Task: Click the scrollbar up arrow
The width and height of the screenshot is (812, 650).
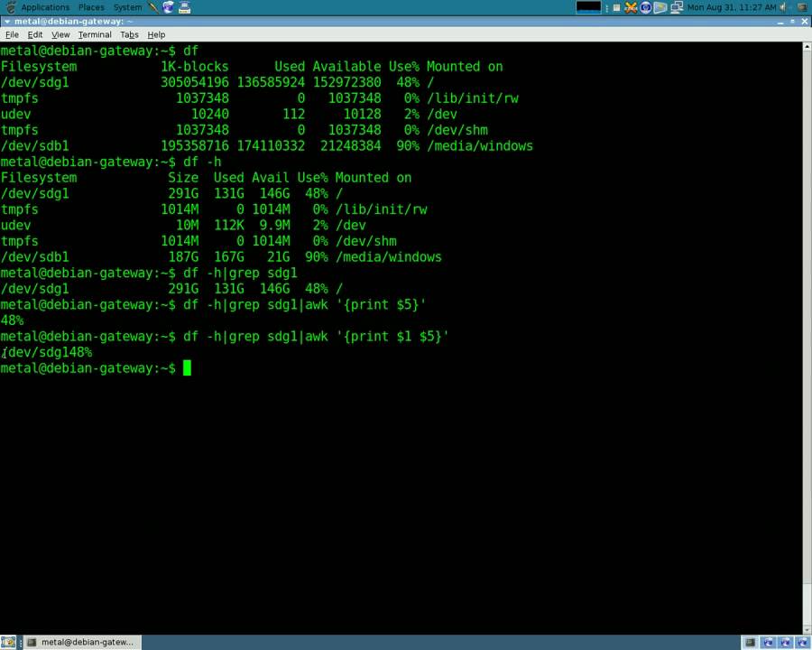Action: 807,47
